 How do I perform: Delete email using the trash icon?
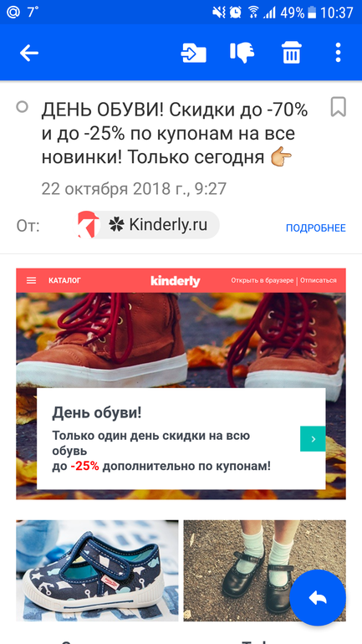pos(292,53)
